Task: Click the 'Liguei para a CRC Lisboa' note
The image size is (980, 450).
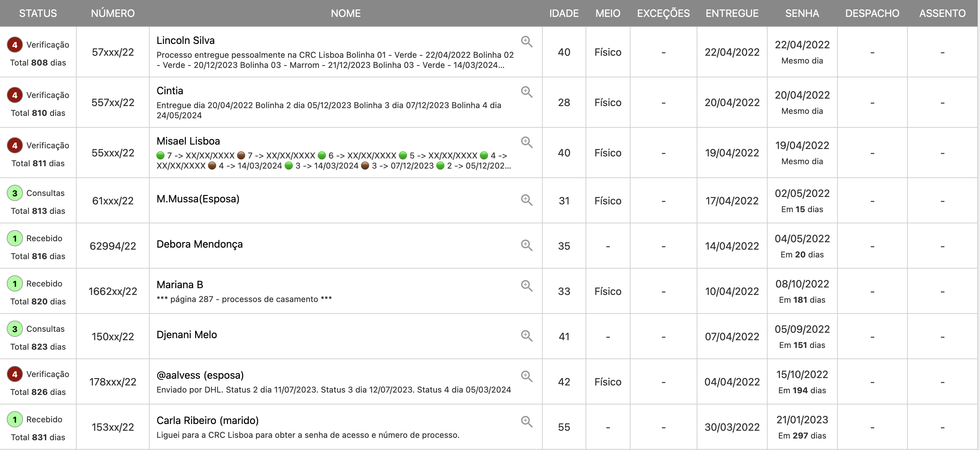Action: click(x=308, y=435)
